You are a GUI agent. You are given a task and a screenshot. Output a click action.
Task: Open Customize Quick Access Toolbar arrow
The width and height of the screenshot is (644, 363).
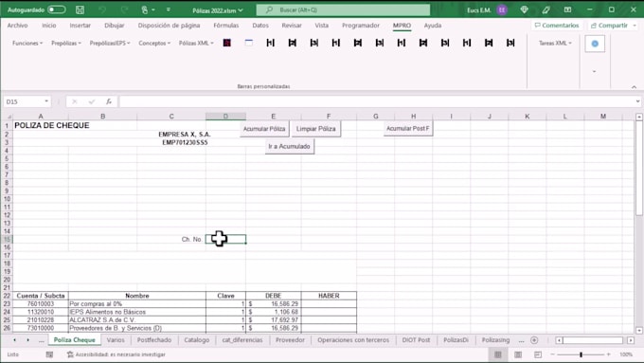(169, 9)
